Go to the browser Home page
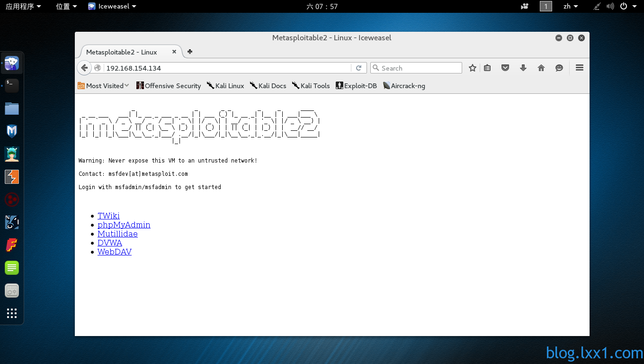 [x=541, y=68]
